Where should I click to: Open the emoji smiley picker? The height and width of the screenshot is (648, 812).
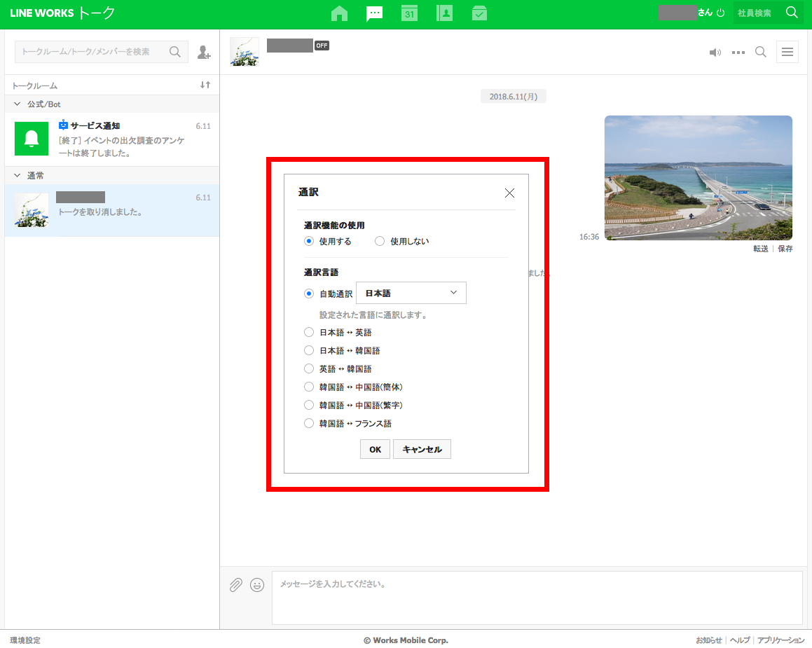point(257,585)
